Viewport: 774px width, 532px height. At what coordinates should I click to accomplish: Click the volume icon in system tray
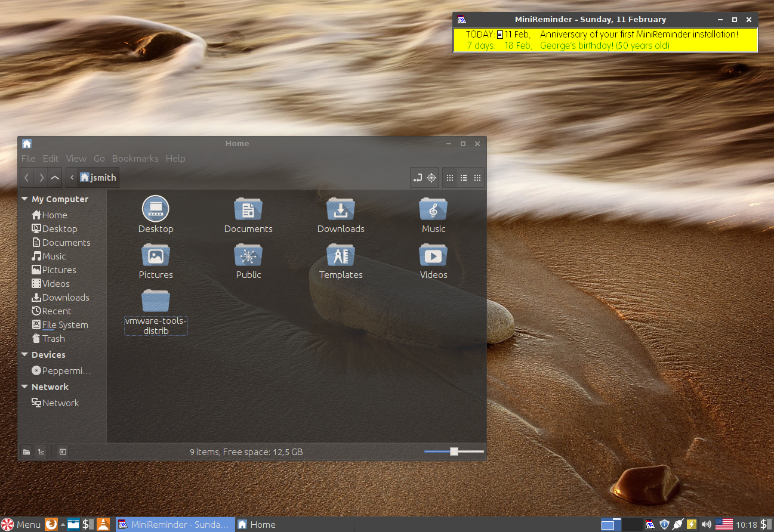point(707,524)
